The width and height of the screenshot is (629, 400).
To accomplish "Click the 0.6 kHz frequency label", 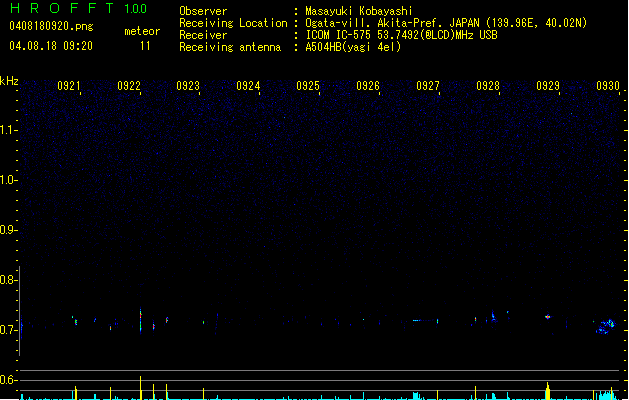I will pyautogui.click(x=8, y=380).
